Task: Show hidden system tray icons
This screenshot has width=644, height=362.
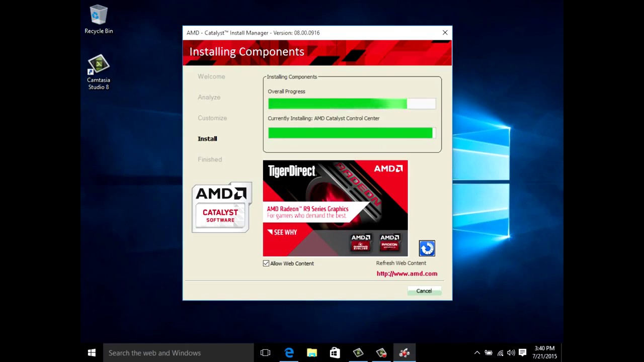Action: click(x=477, y=353)
